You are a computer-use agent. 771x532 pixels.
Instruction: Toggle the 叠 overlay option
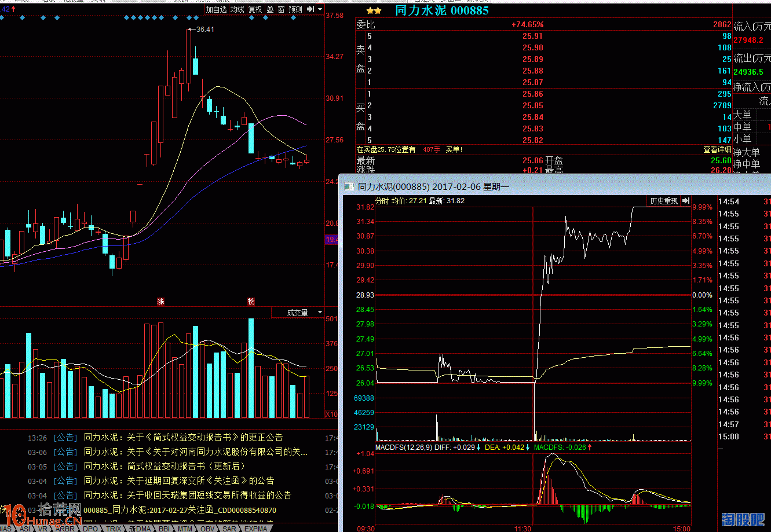270,9
